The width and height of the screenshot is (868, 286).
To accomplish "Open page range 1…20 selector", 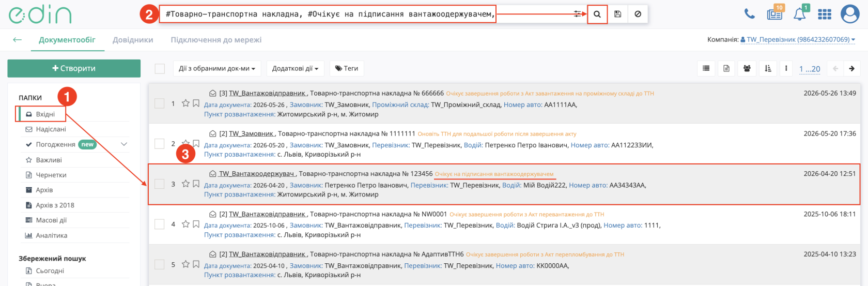I will 810,69.
